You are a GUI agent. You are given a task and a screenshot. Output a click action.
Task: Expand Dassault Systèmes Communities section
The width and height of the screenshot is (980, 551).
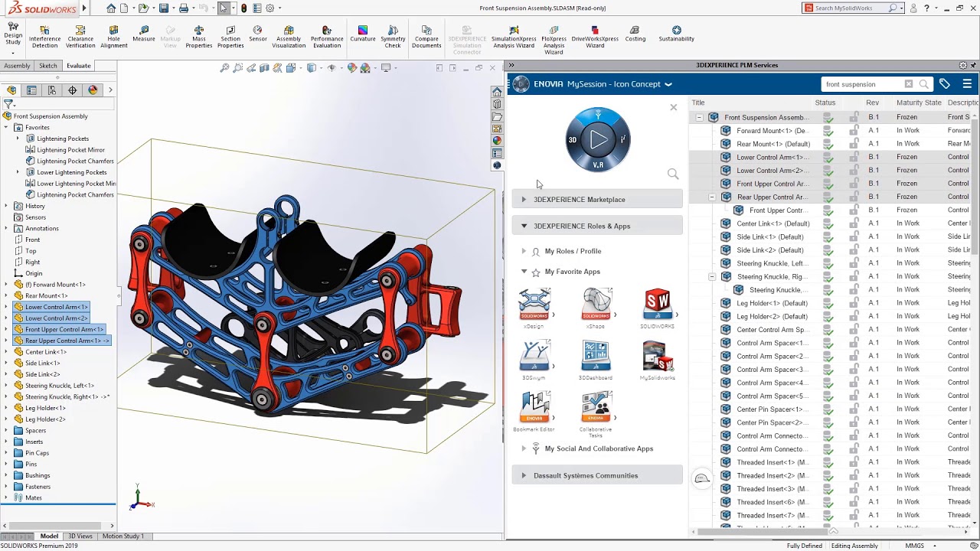coord(597,475)
